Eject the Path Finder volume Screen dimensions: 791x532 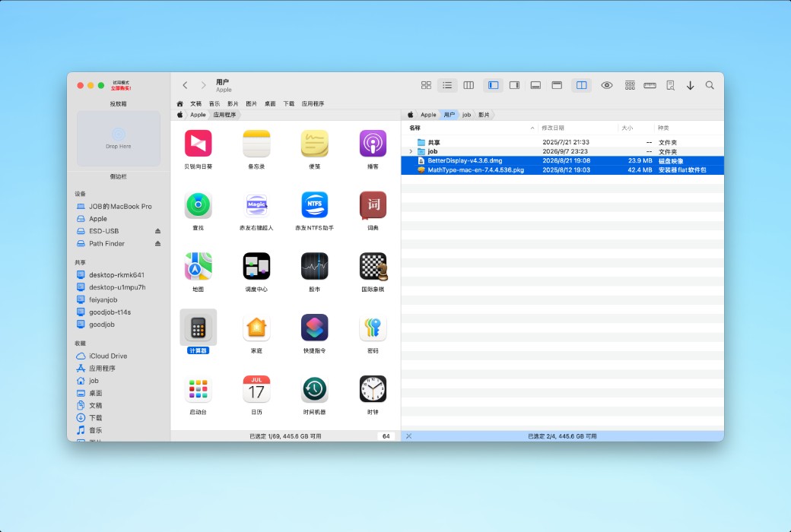click(x=158, y=243)
